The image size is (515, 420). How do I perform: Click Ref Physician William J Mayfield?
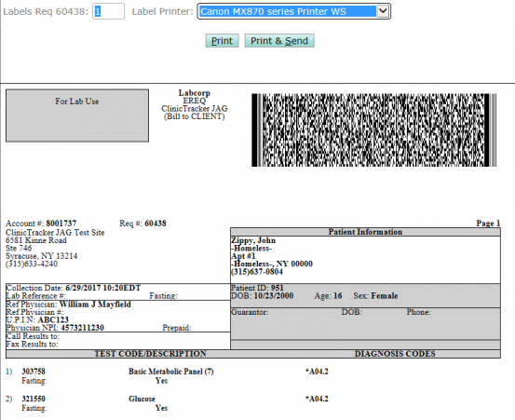pos(68,305)
